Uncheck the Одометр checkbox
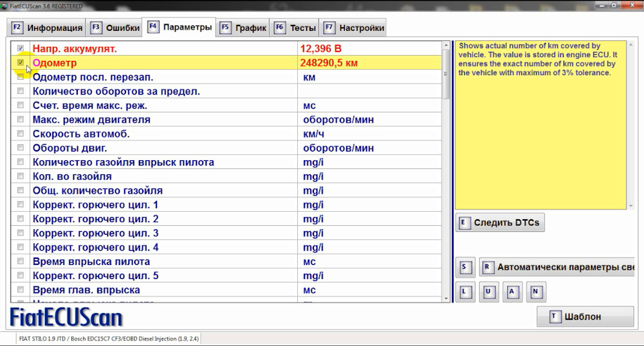The image size is (644, 346). (x=21, y=63)
